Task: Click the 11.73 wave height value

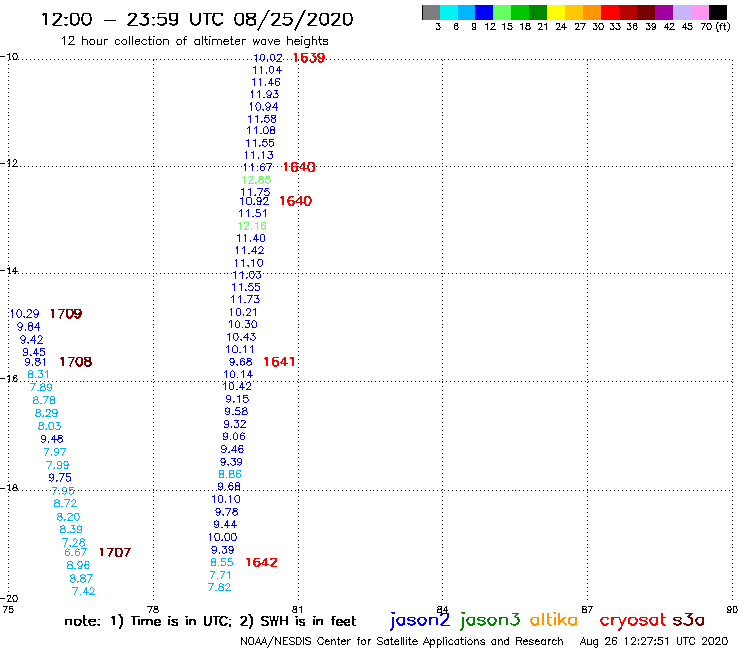Action: (x=245, y=299)
